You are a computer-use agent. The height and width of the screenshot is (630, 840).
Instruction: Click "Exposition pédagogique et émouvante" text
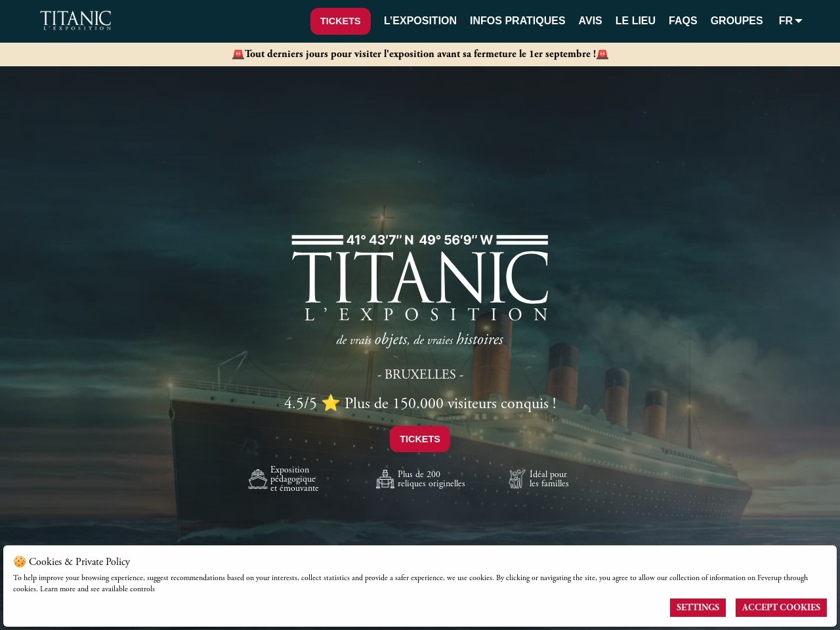294,479
